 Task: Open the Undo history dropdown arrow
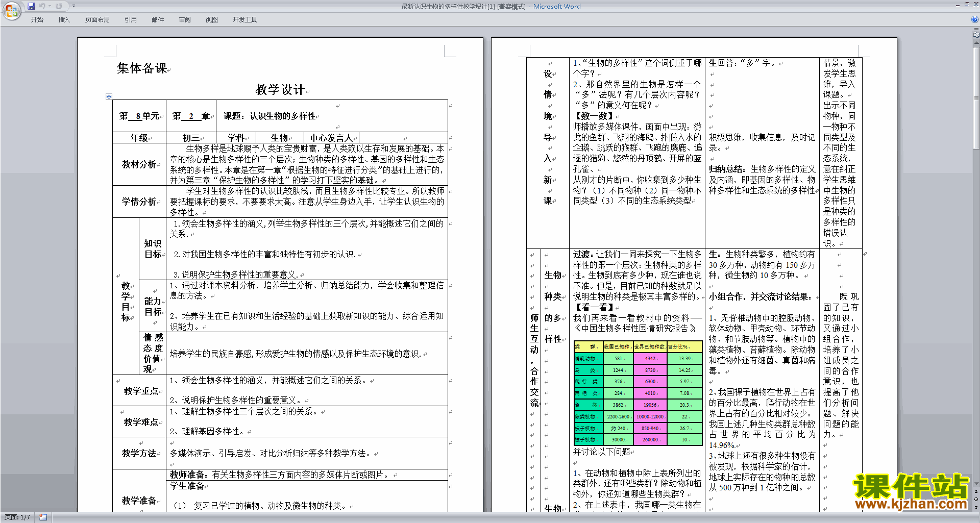click(50, 6)
